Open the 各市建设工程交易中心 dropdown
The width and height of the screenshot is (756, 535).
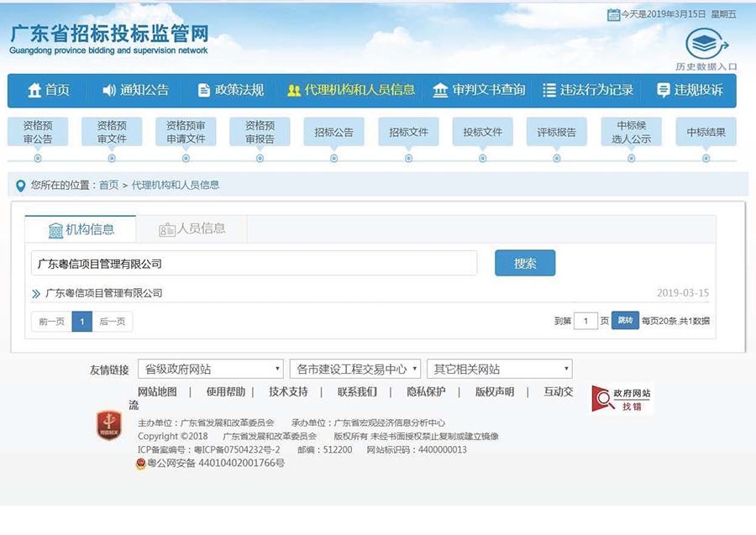click(356, 369)
